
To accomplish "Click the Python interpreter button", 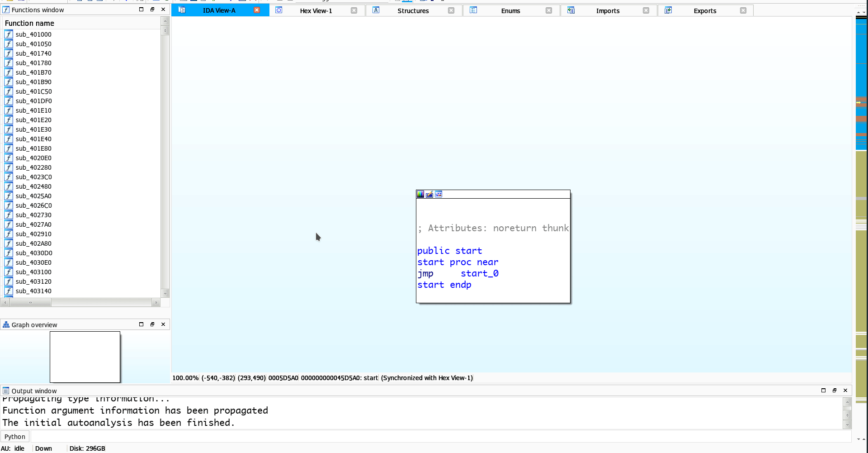I will coord(15,437).
